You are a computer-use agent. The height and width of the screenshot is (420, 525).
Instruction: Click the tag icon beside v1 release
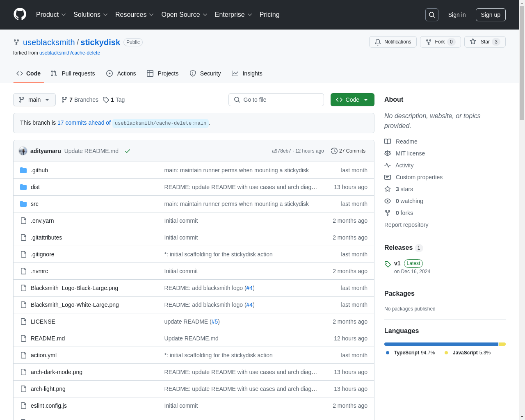point(388,264)
